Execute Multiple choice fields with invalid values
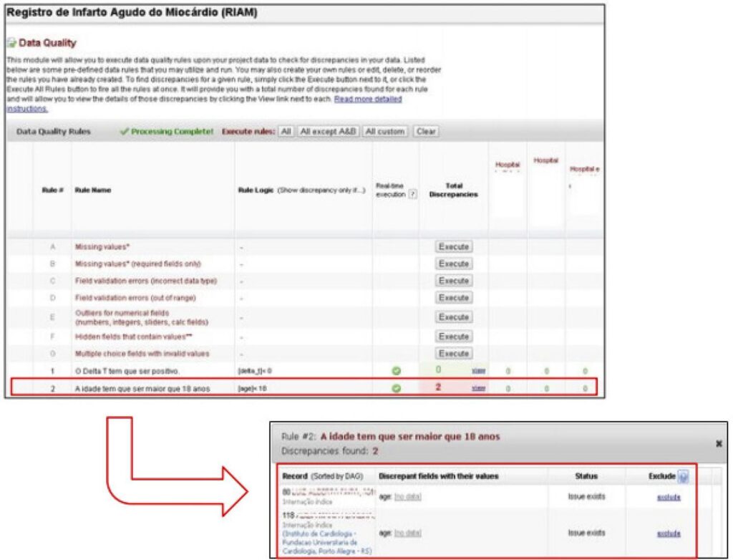This screenshot has width=733, height=560. [453, 353]
